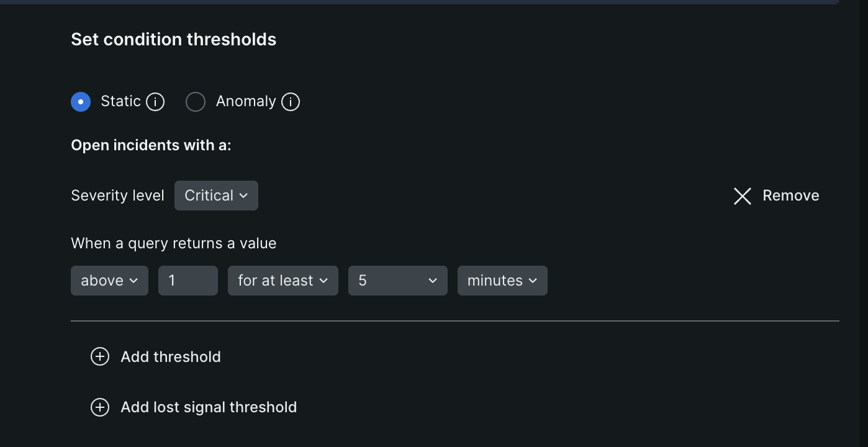Click the Add lost signal threshold text
Screen dimensions: 868x447
tap(209, 407)
